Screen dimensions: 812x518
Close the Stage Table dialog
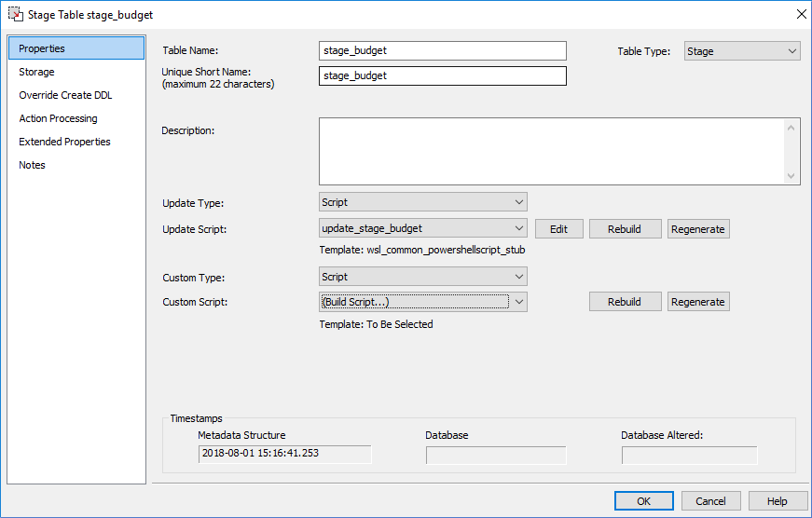pyautogui.click(x=800, y=14)
